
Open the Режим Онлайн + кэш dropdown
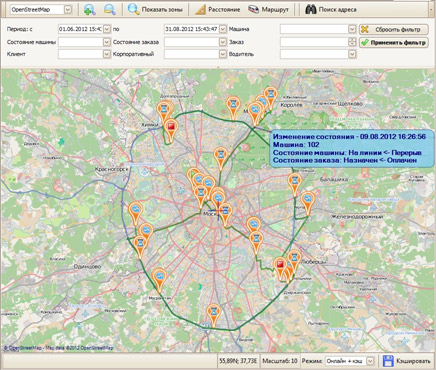[370, 361]
